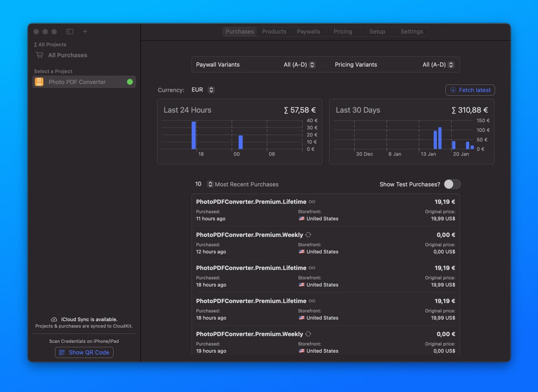Click the QR code icon on Show QR Code
This screenshot has width=538, height=392.
[61, 352]
